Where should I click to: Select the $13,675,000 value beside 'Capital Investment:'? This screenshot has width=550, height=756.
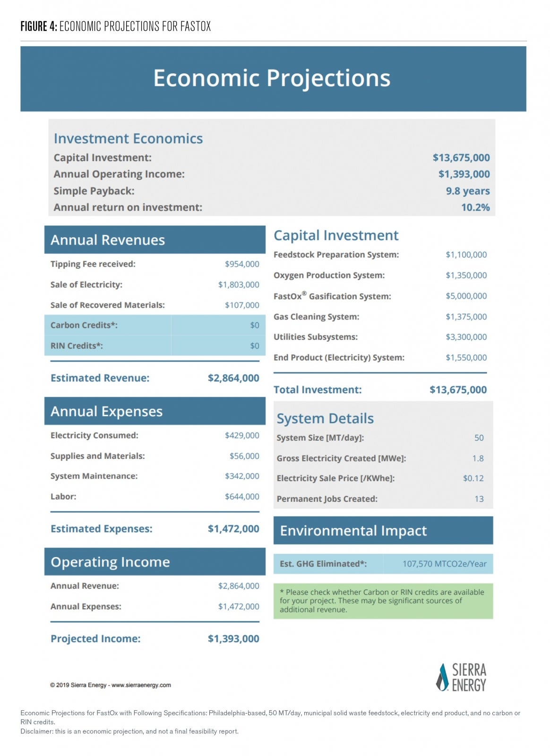tap(461, 158)
